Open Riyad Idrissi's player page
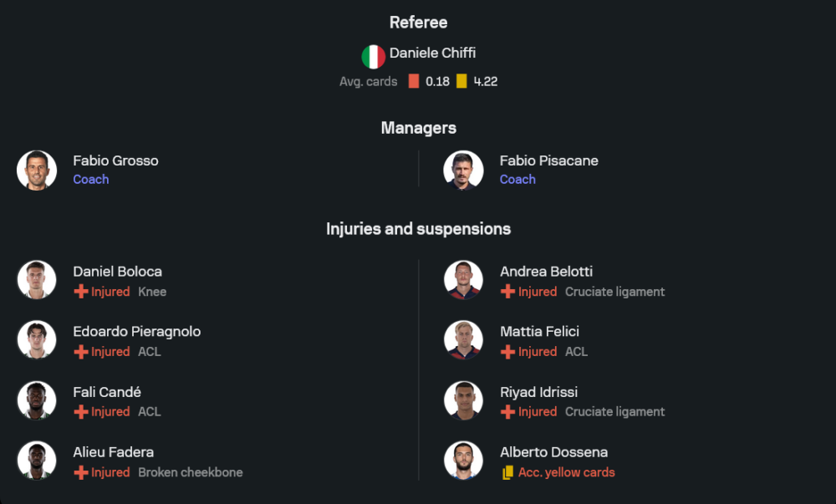 tap(538, 392)
